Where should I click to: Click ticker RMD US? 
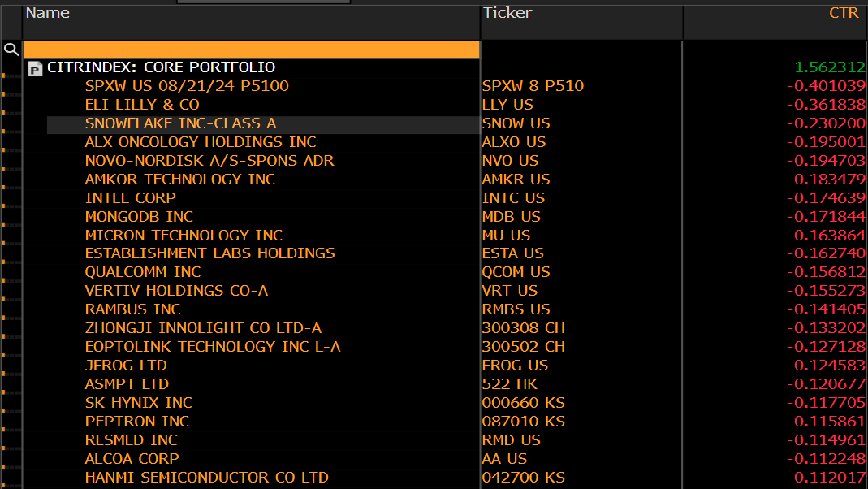[x=511, y=440]
